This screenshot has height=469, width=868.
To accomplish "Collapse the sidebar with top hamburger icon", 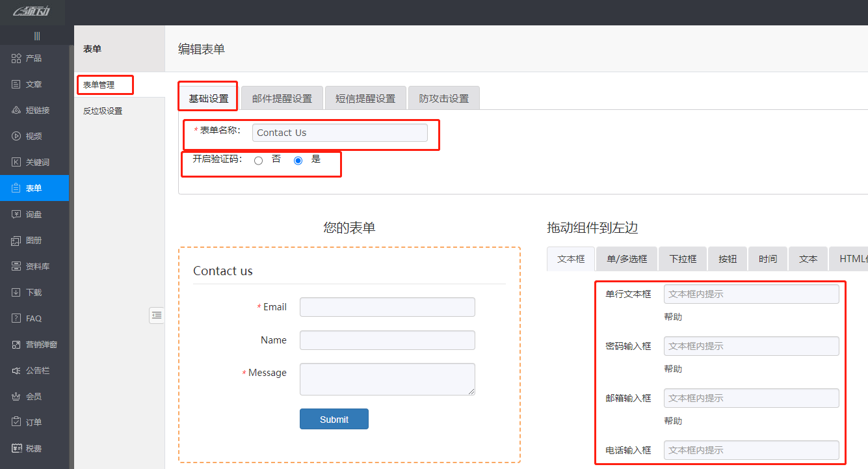I will [x=37, y=36].
